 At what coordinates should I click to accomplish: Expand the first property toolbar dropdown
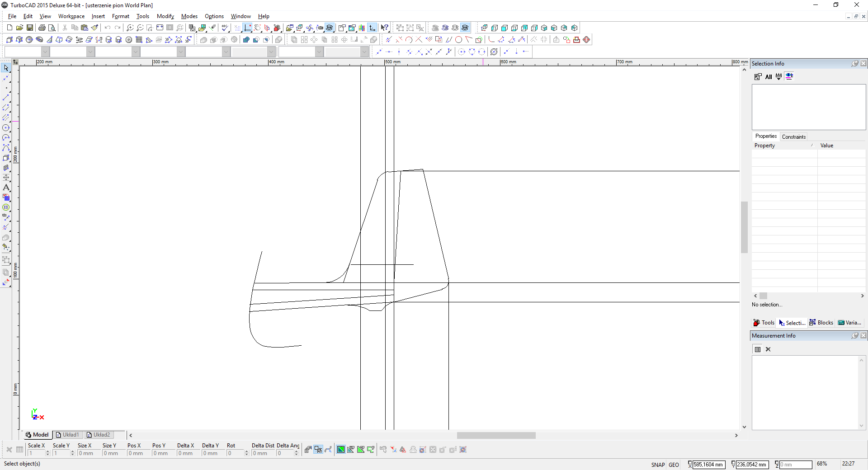[45, 52]
